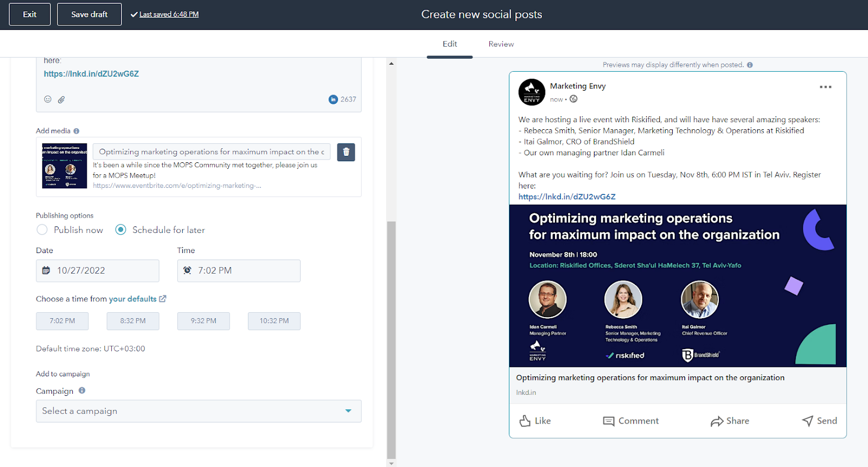This screenshot has width=868, height=467.
Task: Open the emoji picker icon
Action: [48, 99]
